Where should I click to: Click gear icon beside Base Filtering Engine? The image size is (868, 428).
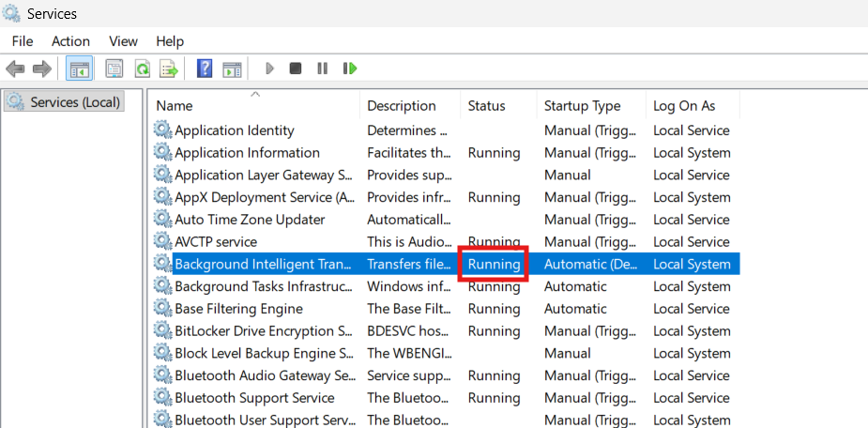click(162, 309)
